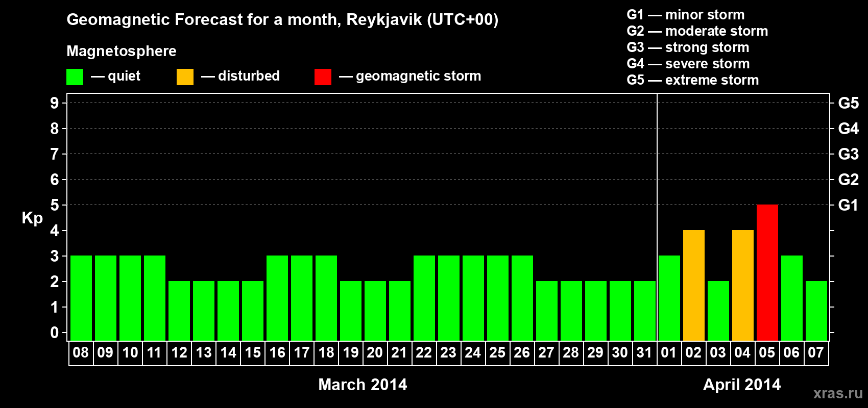The width and height of the screenshot is (868, 408).
Task: Click the 'disturbed' legend label
Action: 249,76
